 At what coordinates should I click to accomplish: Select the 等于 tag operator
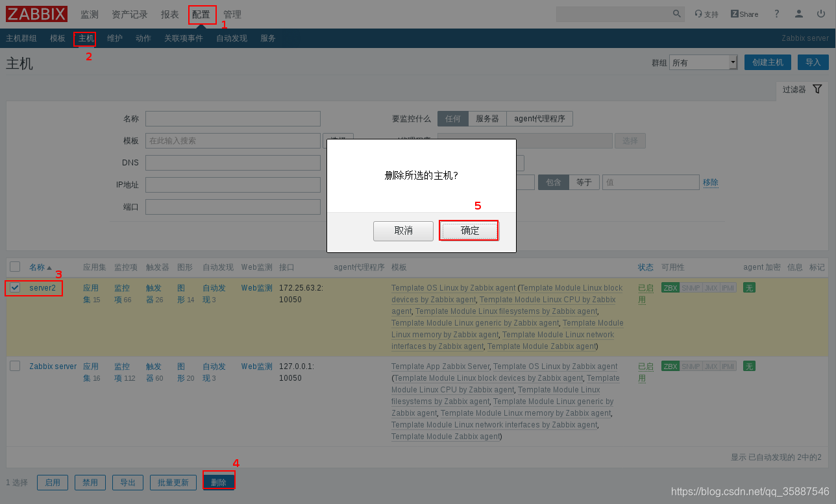point(584,182)
